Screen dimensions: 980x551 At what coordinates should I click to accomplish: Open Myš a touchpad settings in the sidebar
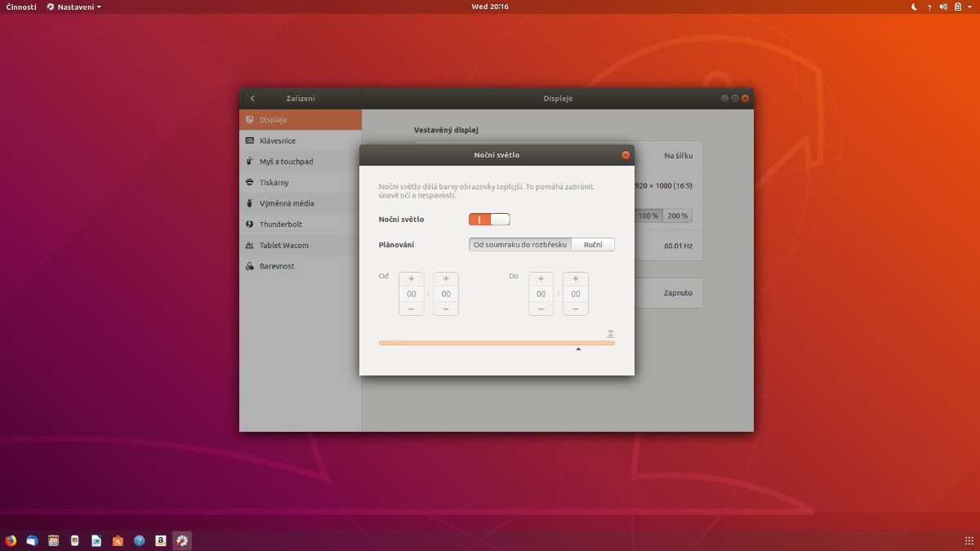(286, 162)
